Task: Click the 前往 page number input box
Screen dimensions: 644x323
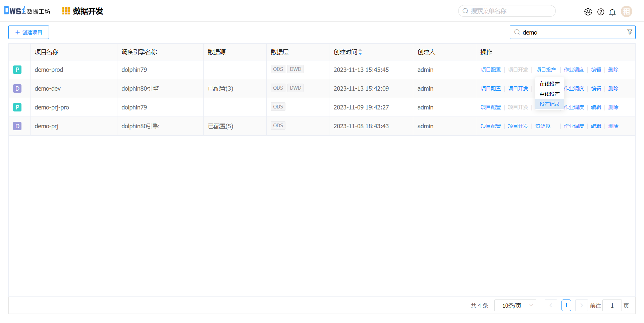Action: point(612,306)
